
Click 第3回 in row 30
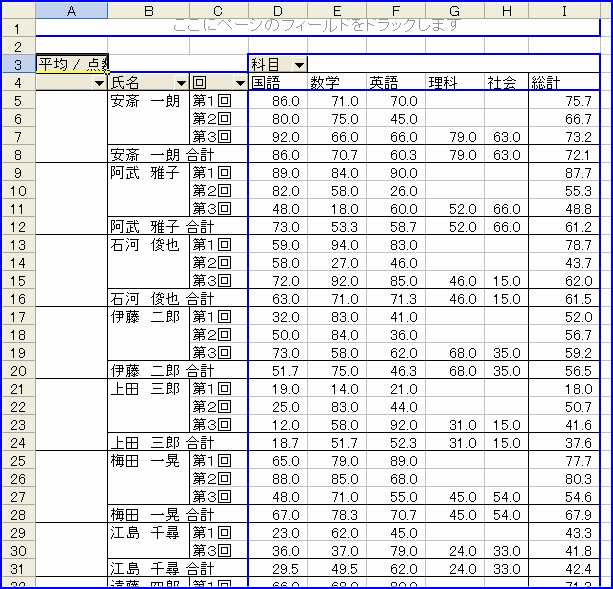(x=219, y=550)
